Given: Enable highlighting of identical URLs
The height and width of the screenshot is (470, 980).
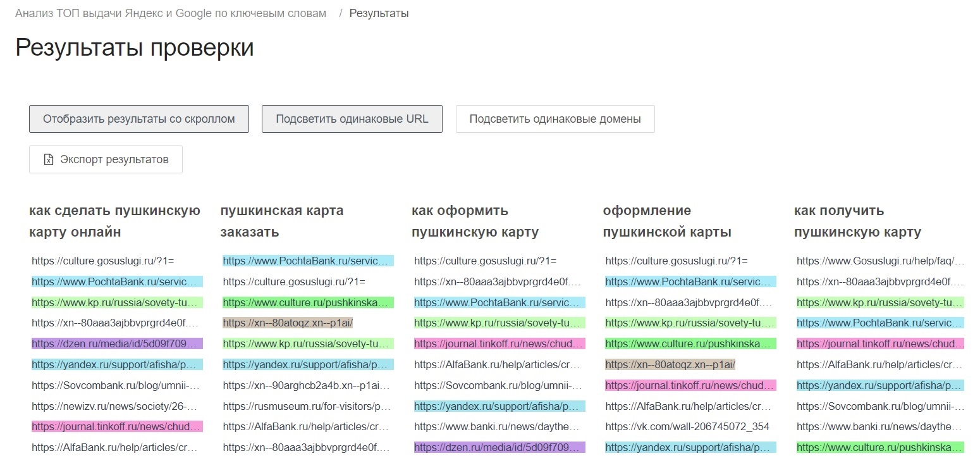Looking at the screenshot, I should tap(352, 118).
